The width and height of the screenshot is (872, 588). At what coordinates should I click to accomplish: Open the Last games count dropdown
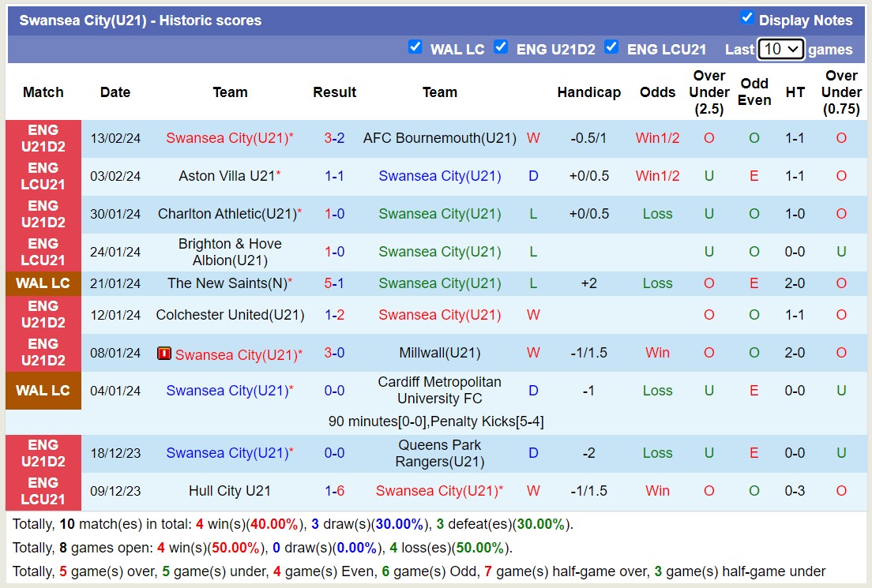pyautogui.click(x=780, y=49)
